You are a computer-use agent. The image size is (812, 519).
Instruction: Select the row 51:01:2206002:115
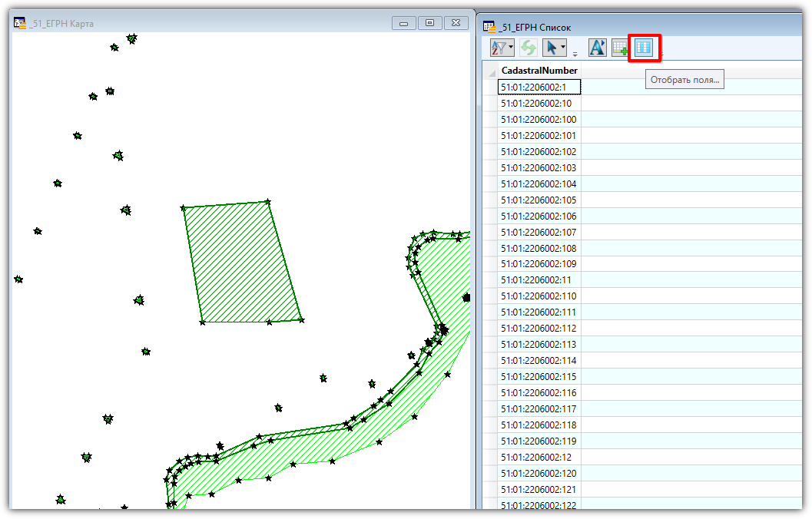coord(539,377)
